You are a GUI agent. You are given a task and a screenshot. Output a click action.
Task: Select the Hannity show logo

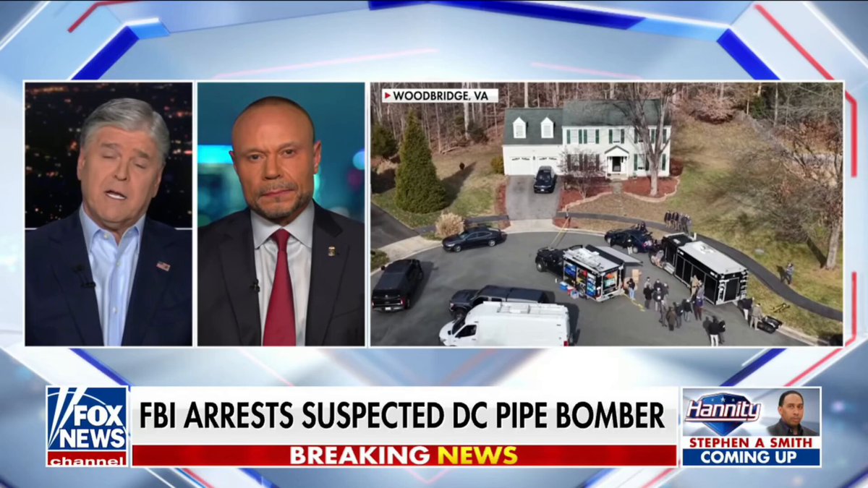[723, 411]
